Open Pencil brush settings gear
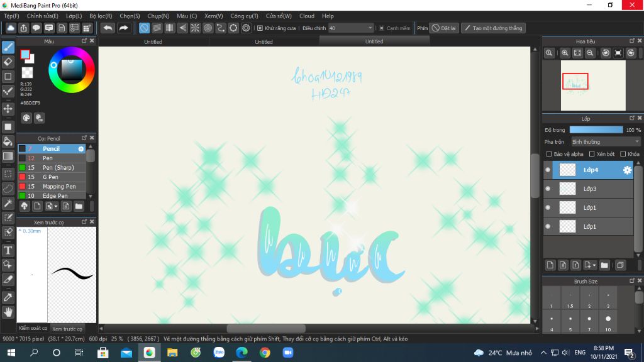The image size is (644, 362). coord(81,148)
